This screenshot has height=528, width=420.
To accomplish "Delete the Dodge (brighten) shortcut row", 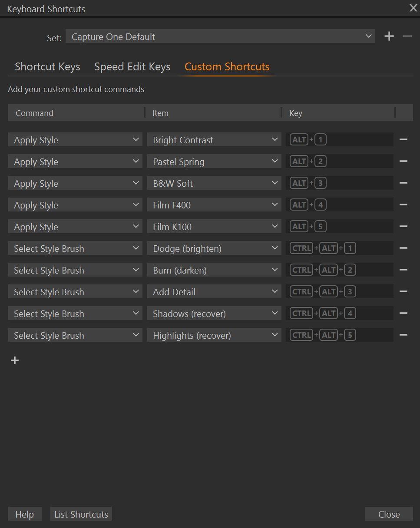I will (403, 248).
